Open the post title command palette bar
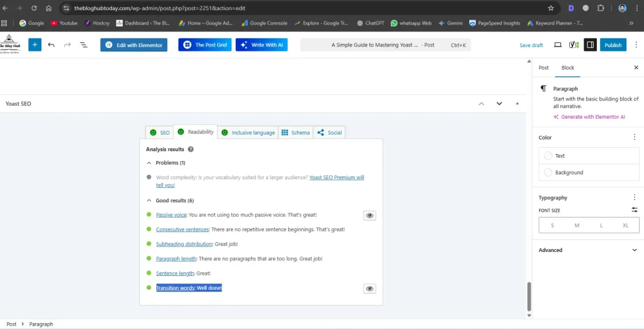Image resolution: width=644 pixels, height=330 pixels. 386,45
